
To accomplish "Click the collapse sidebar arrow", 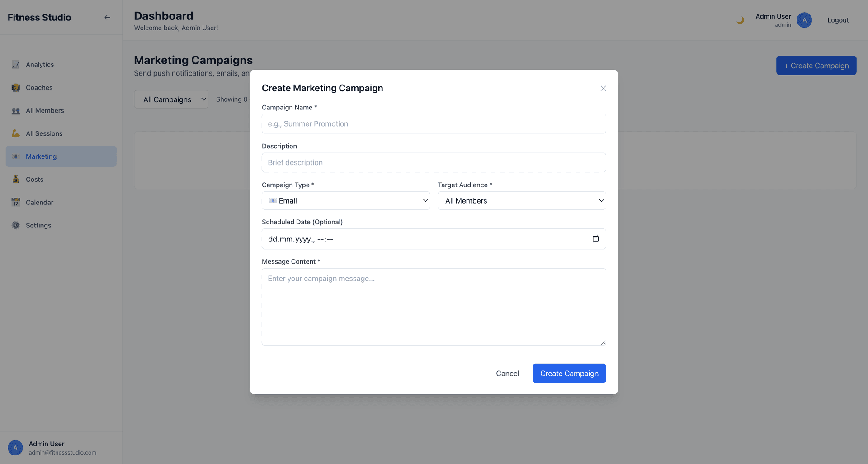I will pyautogui.click(x=107, y=17).
